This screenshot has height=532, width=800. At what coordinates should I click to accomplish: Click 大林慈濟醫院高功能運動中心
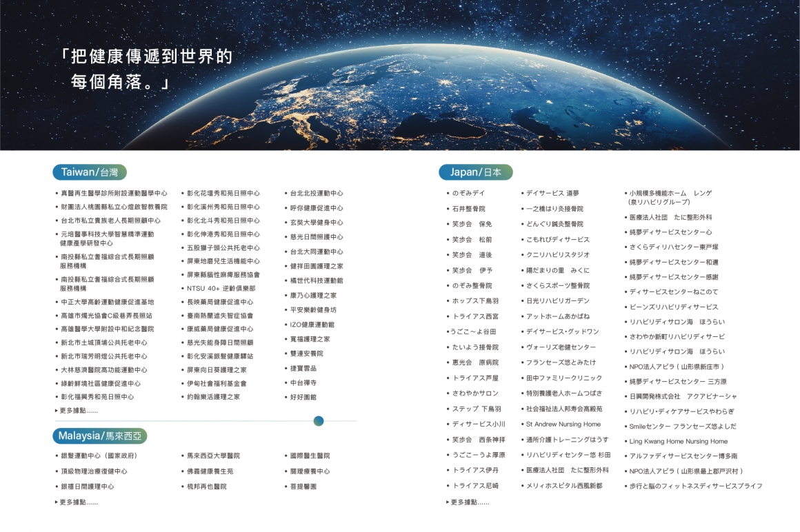pos(103,370)
